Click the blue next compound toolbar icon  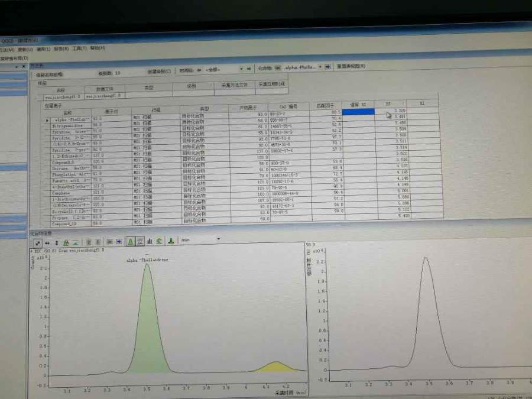119,242
